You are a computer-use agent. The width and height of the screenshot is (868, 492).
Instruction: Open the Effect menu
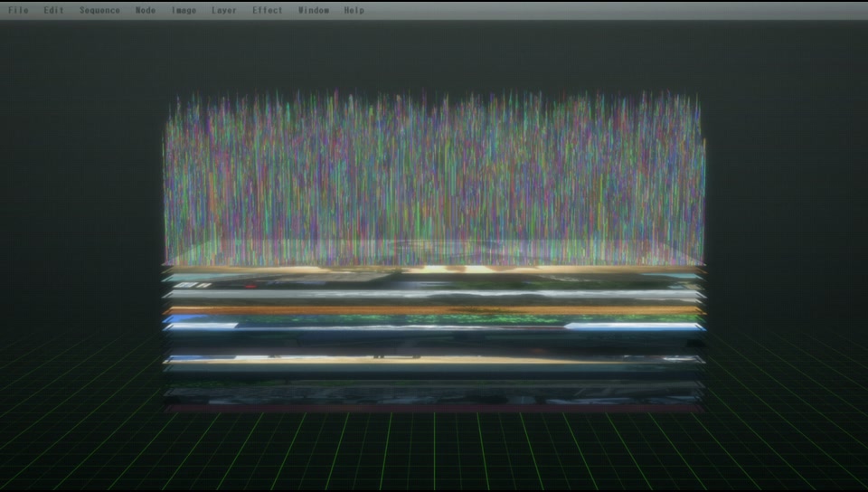268,10
